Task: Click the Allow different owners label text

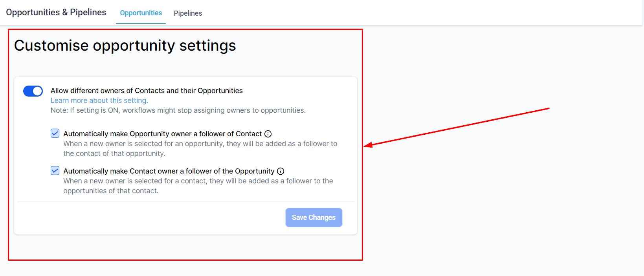Action: tap(147, 91)
